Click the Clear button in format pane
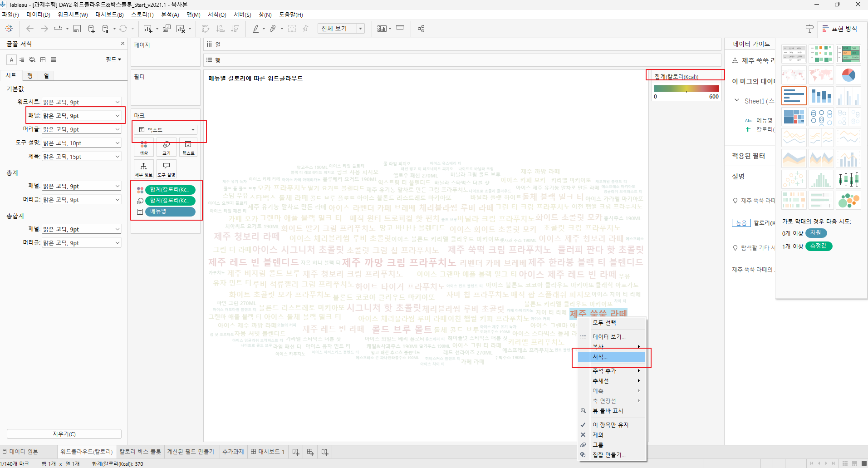 [64, 434]
